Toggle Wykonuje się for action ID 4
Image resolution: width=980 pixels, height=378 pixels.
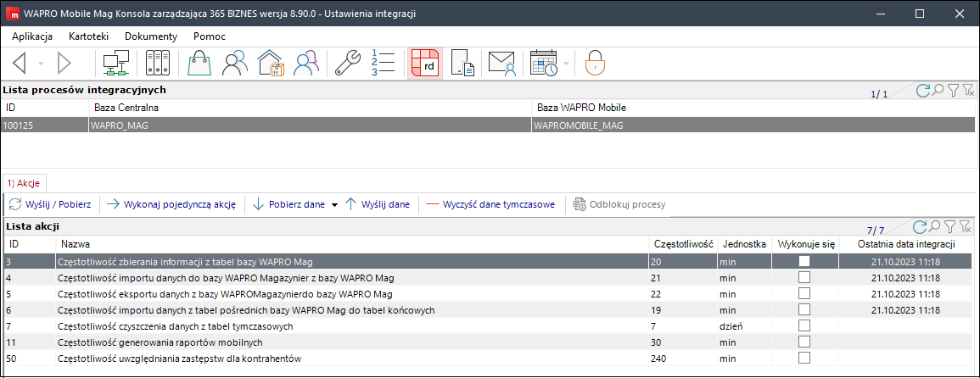click(804, 277)
